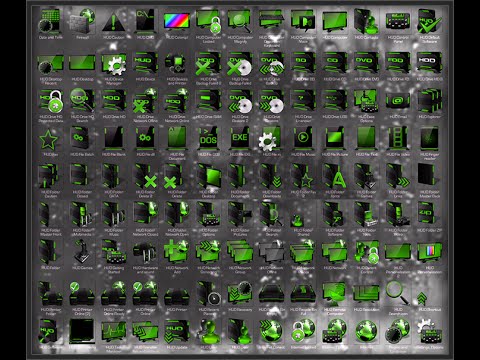The height and width of the screenshot is (360, 480).
Task: Select the HUD Computer Music speaker icon
Action: [303, 22]
